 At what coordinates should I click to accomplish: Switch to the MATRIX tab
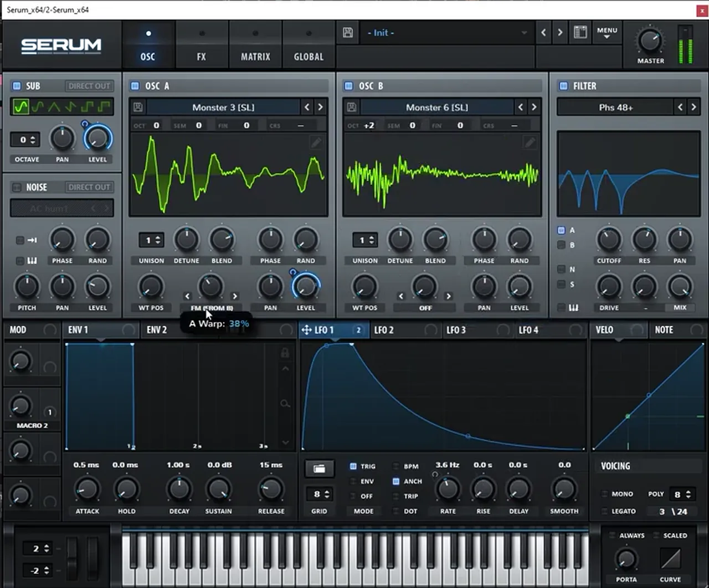[x=255, y=45]
